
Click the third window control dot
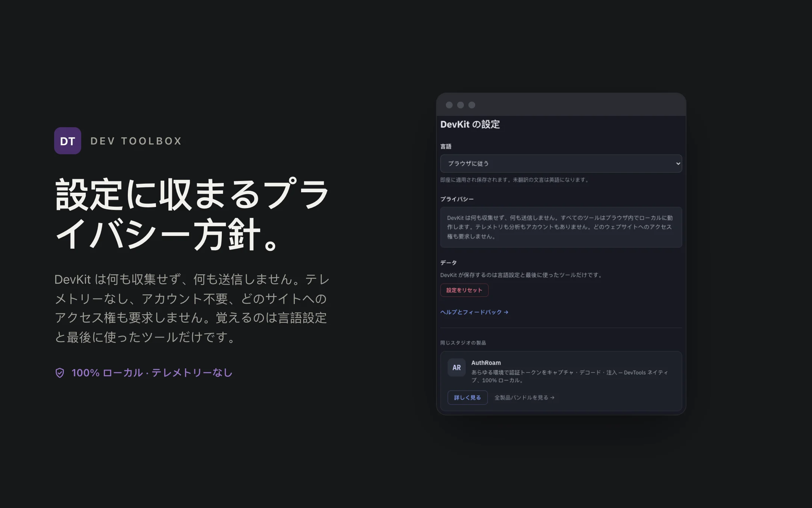[x=471, y=105]
